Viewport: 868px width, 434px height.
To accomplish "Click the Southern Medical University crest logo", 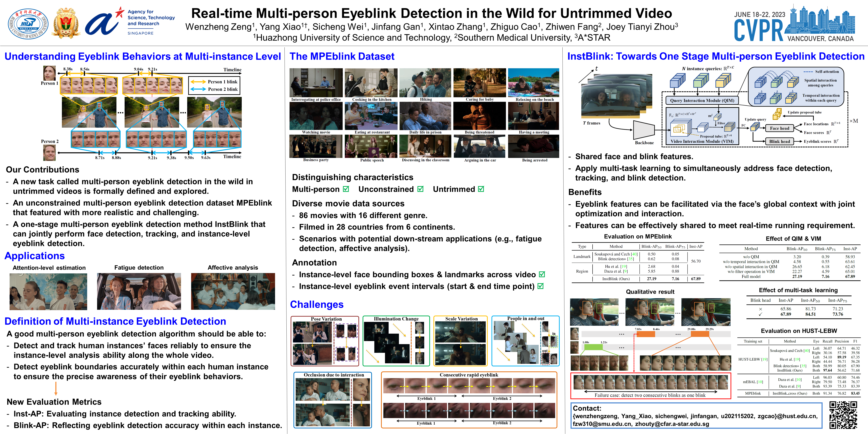I will (x=66, y=23).
